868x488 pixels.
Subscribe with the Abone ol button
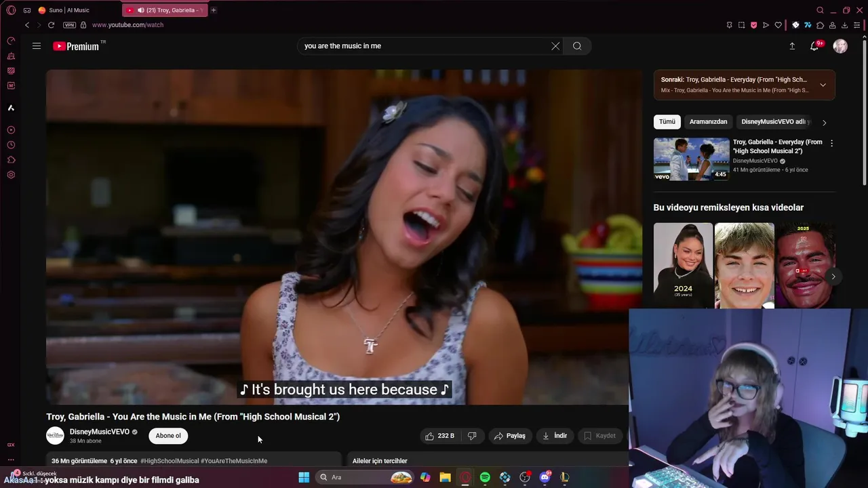[168, 436]
